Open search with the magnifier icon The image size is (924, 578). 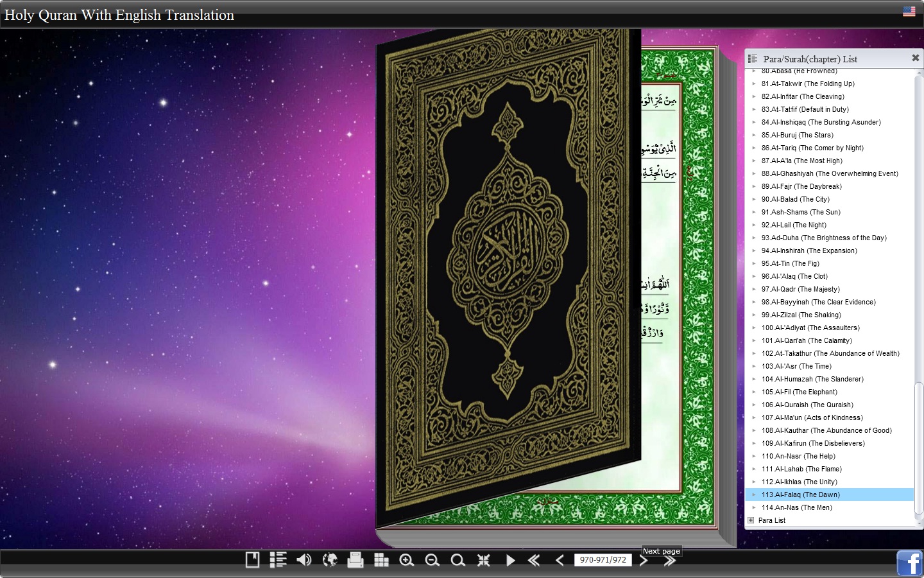pyautogui.click(x=458, y=560)
